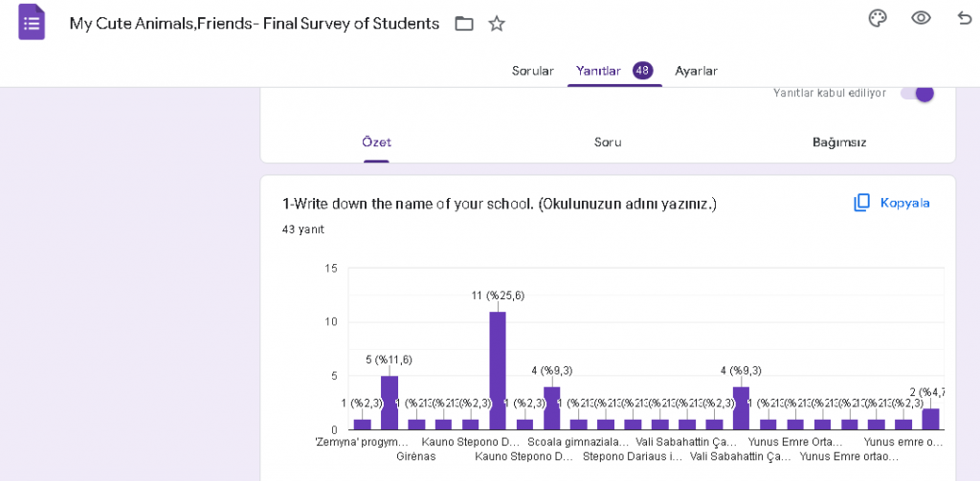
Task: Switch to the Sorular tab
Action: pos(532,71)
